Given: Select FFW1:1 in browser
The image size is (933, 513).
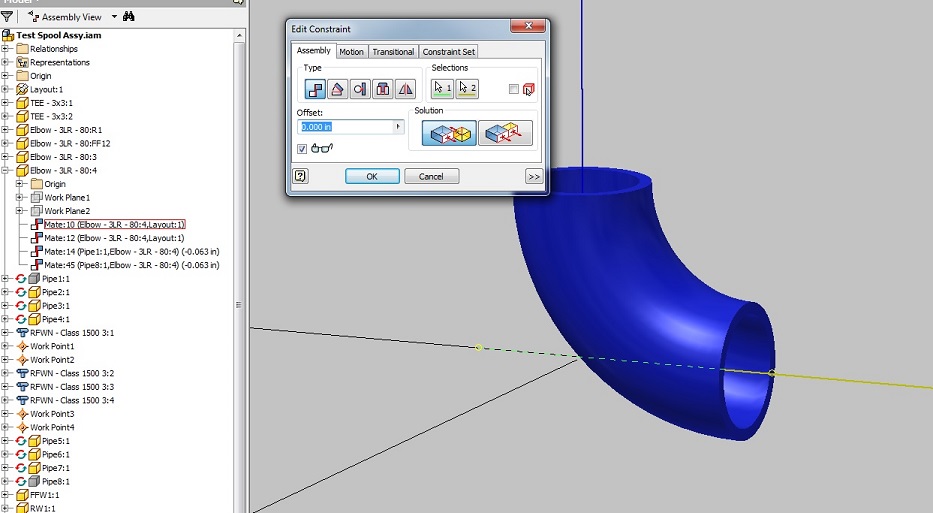Looking at the screenshot, I should point(45,495).
